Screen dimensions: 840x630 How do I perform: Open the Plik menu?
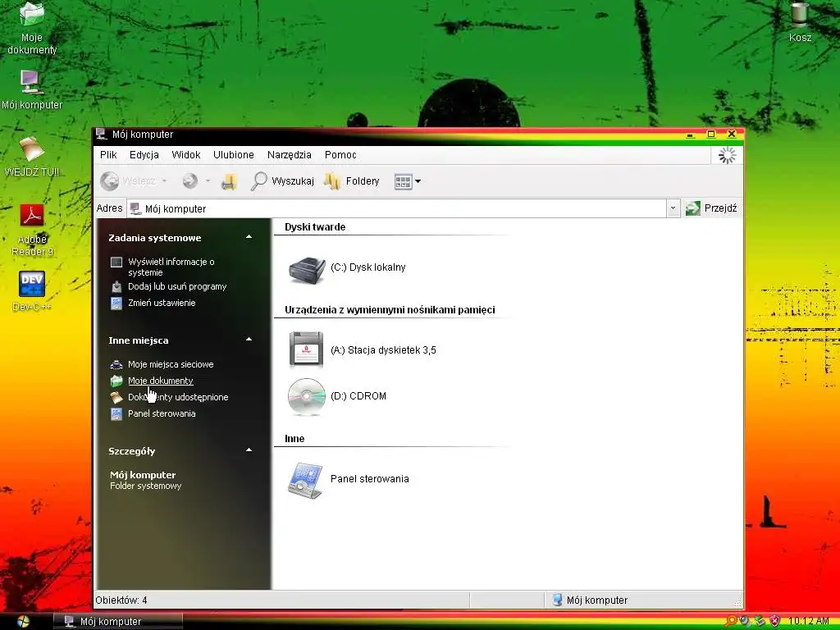[x=108, y=155]
